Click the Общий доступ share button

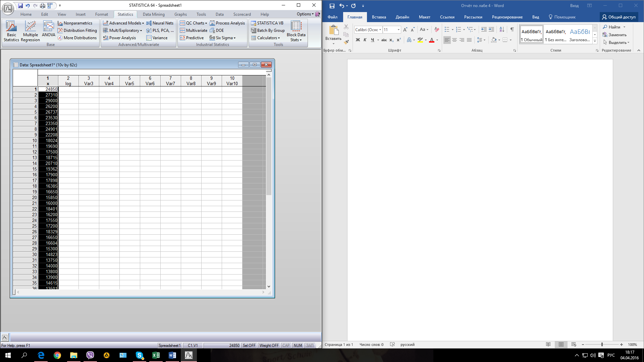(619, 17)
